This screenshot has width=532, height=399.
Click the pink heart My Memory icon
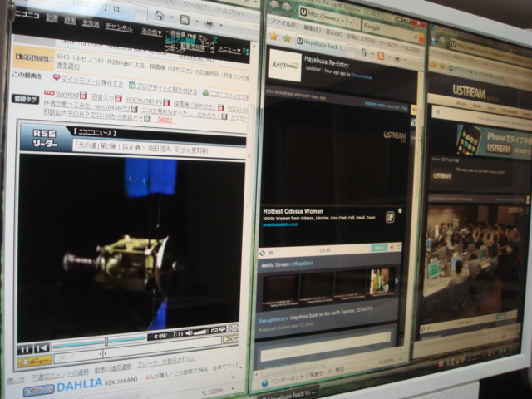tap(57, 77)
